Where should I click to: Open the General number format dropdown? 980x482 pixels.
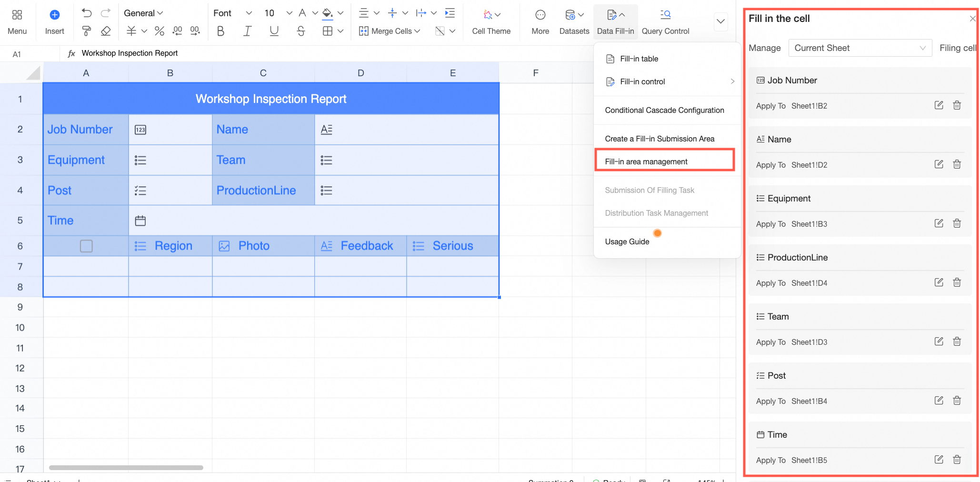point(143,13)
